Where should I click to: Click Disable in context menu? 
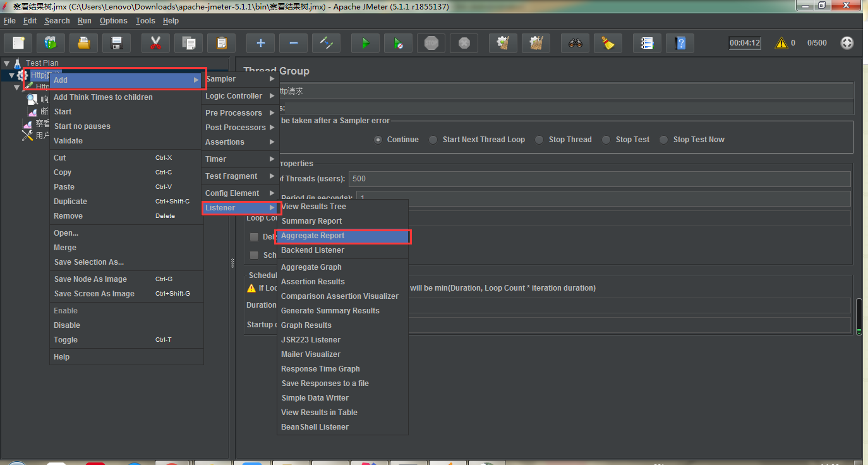coord(126,325)
